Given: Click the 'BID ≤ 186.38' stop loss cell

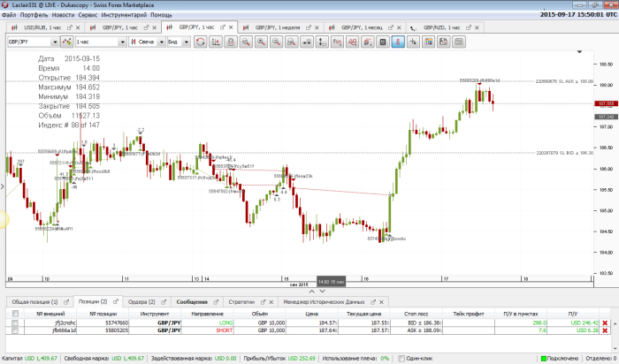Looking at the screenshot, I should pyautogui.click(x=416, y=322).
